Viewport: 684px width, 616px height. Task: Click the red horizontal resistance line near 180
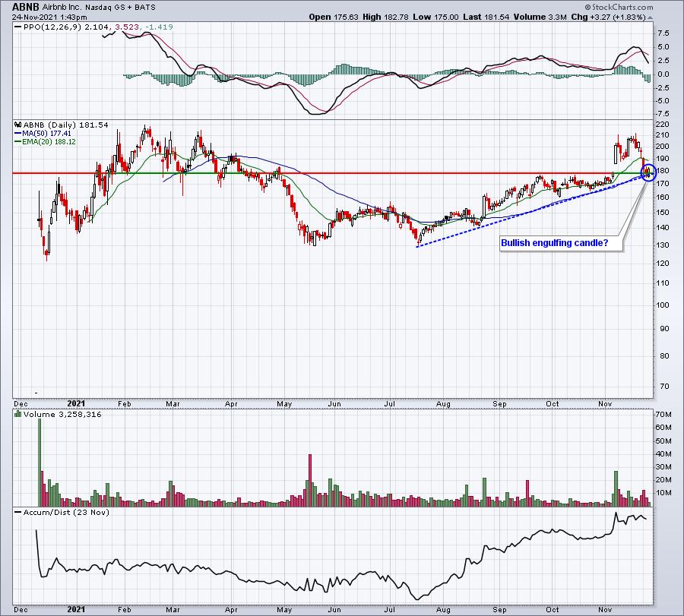click(331, 173)
